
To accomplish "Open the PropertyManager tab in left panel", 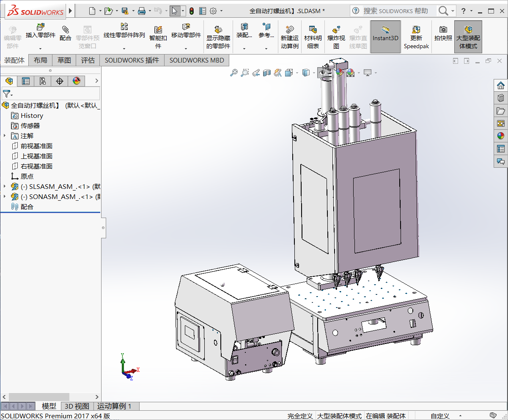I will (x=26, y=81).
